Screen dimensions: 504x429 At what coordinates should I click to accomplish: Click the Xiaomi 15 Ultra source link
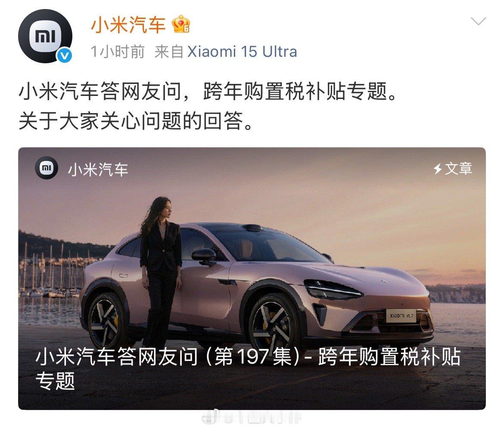242,52
